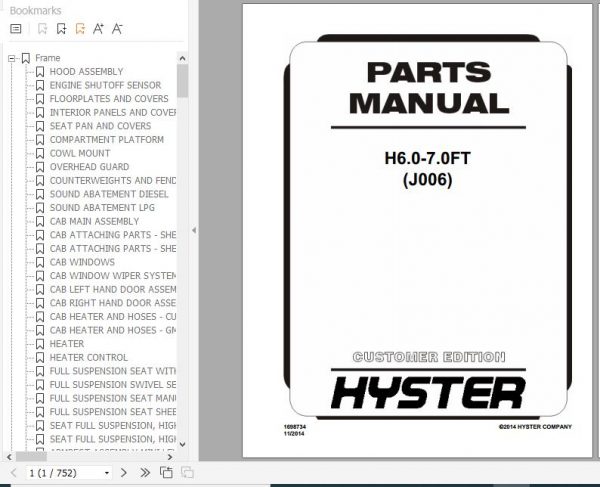Select CAB RIGHT HAND DOOR bookmark
The width and height of the screenshot is (600, 487).
coord(113,303)
